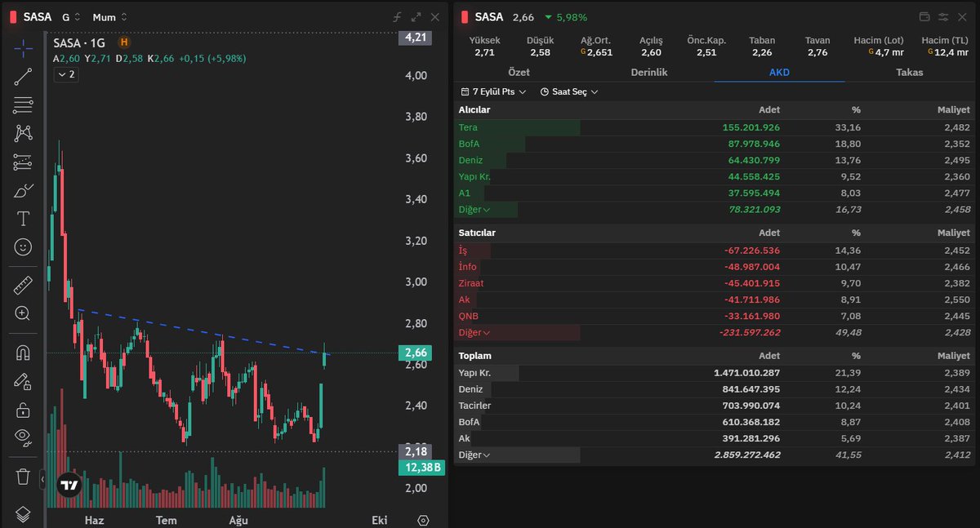Click the red color tag in AKD panel

(465, 16)
